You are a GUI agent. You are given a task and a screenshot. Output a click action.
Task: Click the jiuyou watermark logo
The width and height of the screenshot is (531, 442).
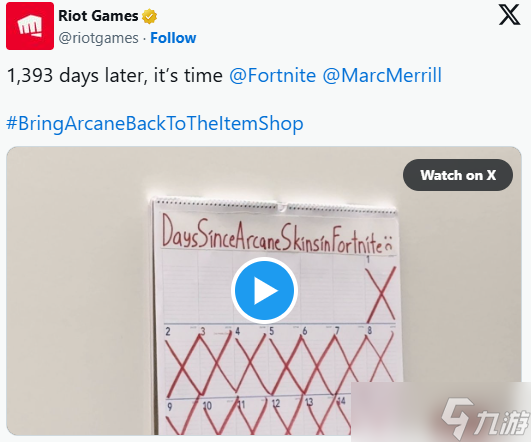pos(486,417)
